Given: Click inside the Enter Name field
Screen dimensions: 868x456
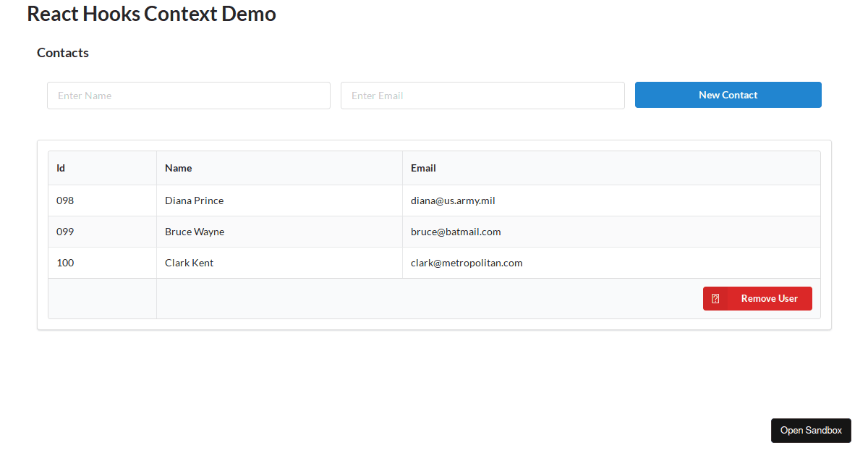Looking at the screenshot, I should pos(188,95).
